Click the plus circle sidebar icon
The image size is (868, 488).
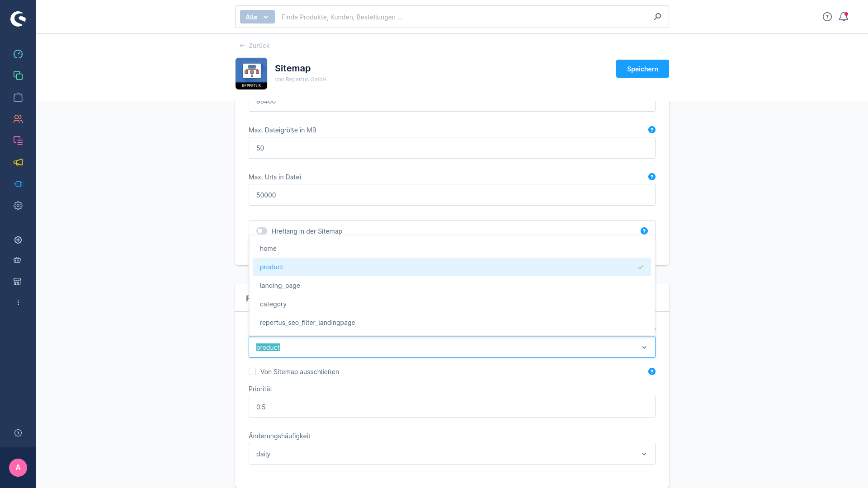pyautogui.click(x=18, y=240)
